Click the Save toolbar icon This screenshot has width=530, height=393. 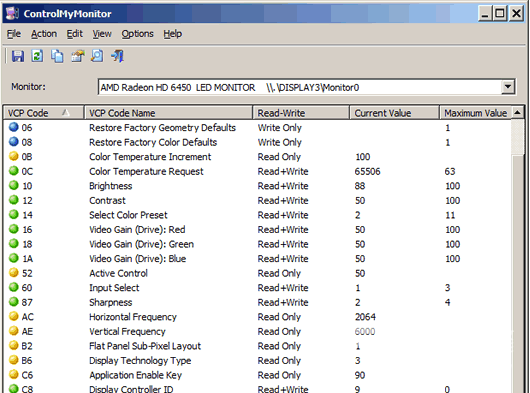(18, 56)
